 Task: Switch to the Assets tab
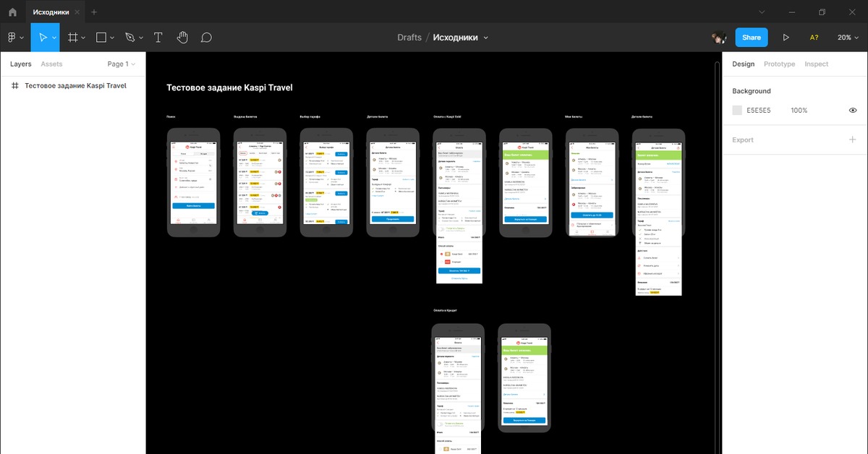tap(51, 64)
